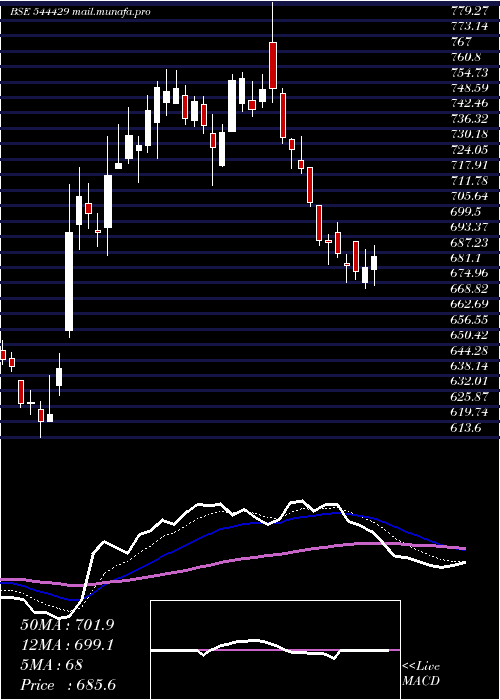Click the 767 price level label
Image resolution: width=500 pixels, height=700 pixels.
(461, 42)
